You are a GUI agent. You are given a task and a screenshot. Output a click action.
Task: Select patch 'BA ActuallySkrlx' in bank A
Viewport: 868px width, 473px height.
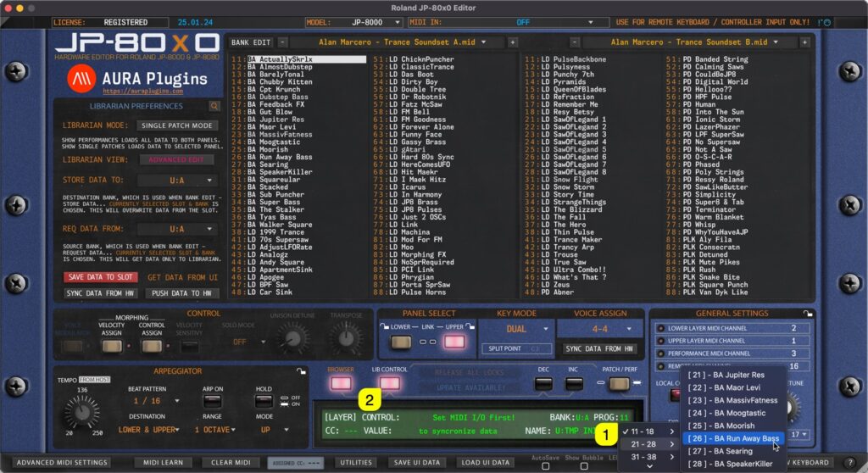[x=306, y=59]
